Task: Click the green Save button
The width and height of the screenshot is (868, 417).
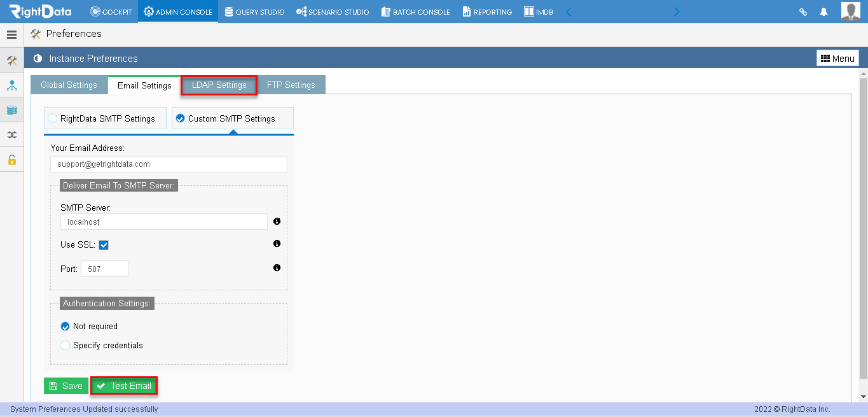Action: (66, 386)
